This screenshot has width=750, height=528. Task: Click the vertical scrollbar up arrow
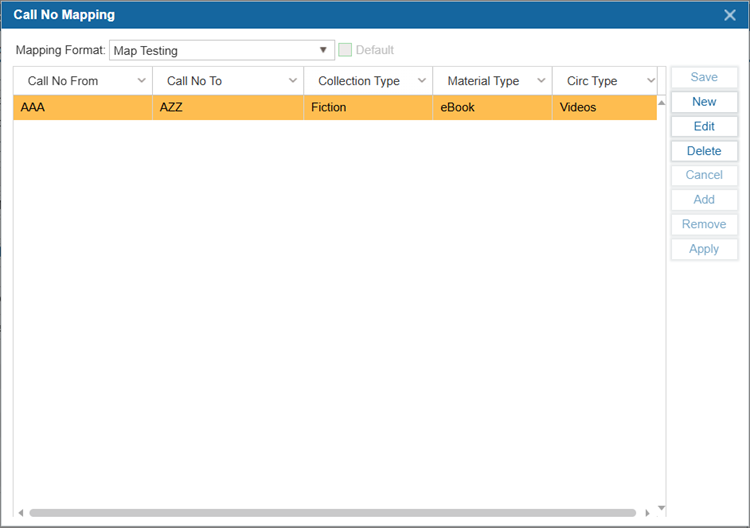[661, 102]
